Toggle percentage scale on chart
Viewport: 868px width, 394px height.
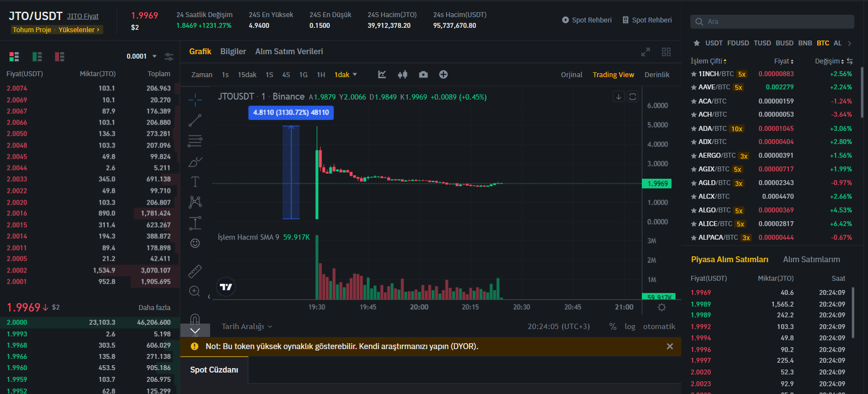pos(613,327)
